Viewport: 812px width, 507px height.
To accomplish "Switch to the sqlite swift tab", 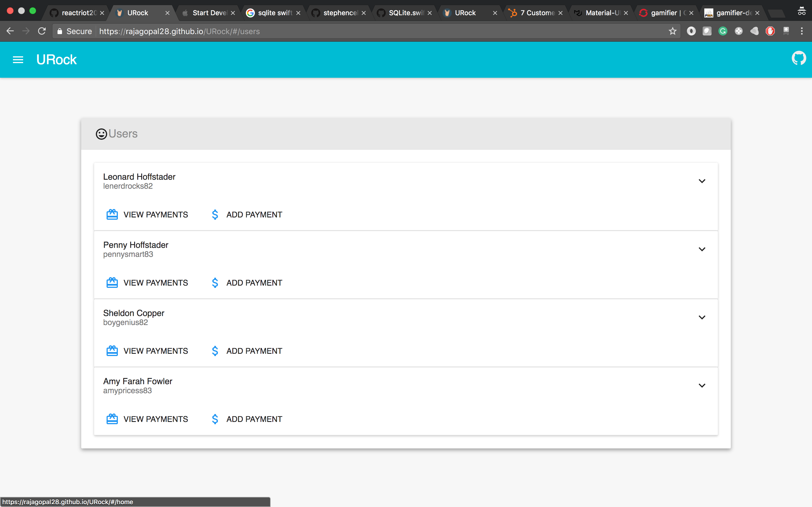I will [x=274, y=13].
